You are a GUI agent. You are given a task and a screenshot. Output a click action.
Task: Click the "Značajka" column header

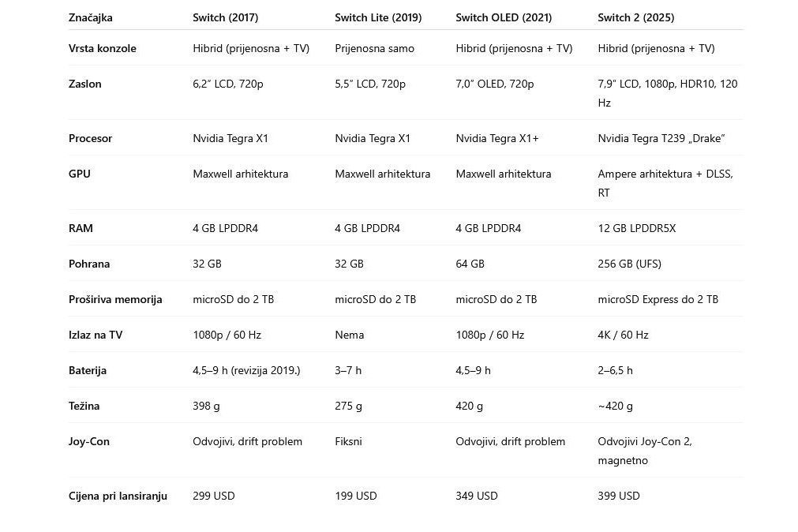[x=91, y=17]
